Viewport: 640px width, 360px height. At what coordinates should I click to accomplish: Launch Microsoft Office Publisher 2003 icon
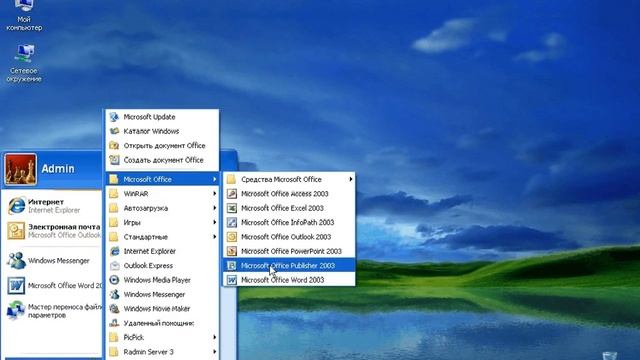click(231, 265)
